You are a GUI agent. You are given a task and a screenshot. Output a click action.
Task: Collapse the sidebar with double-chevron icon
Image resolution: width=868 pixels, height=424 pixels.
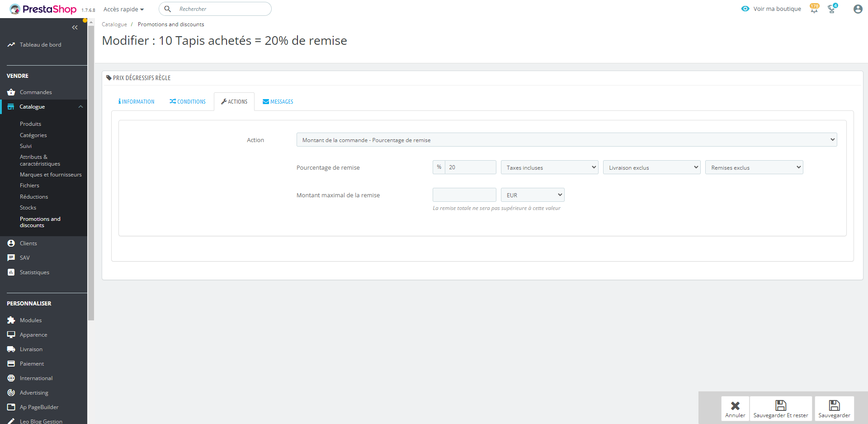[x=75, y=28]
